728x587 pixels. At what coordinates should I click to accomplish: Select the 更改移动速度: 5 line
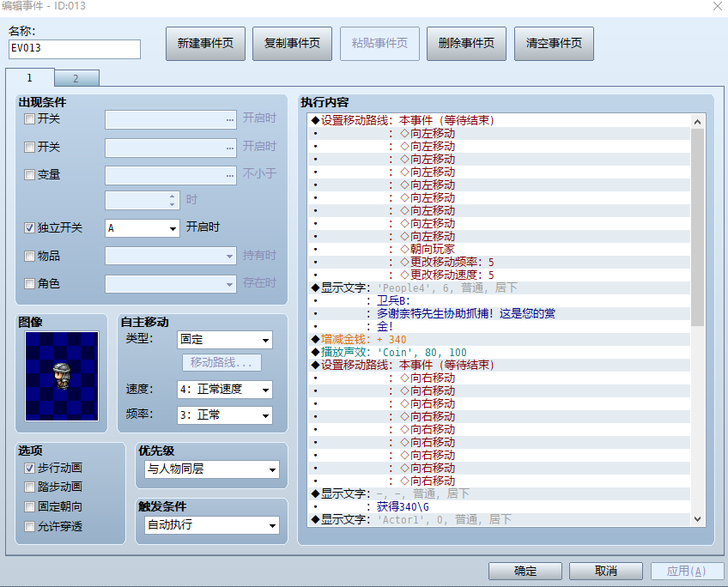pyautogui.click(x=499, y=275)
